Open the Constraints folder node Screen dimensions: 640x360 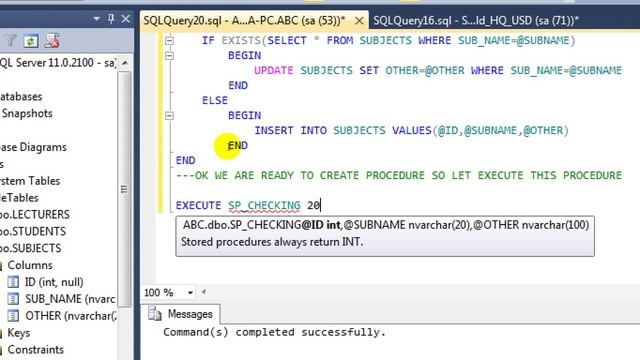point(36,349)
